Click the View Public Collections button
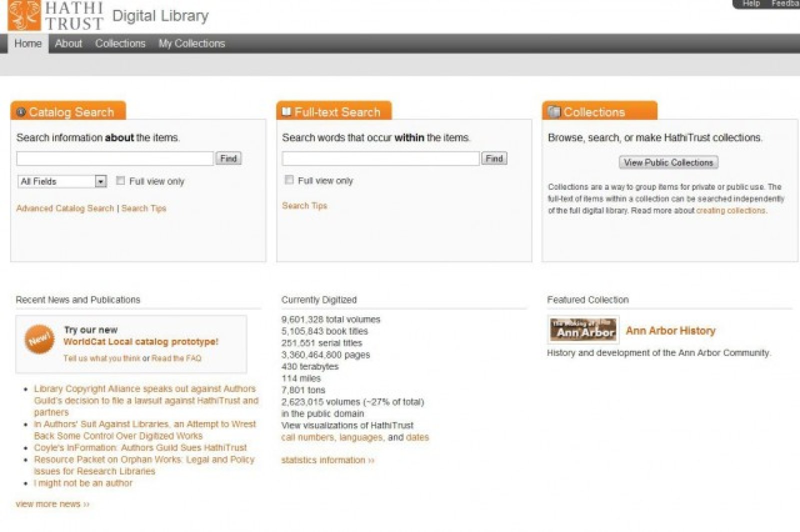 click(668, 162)
